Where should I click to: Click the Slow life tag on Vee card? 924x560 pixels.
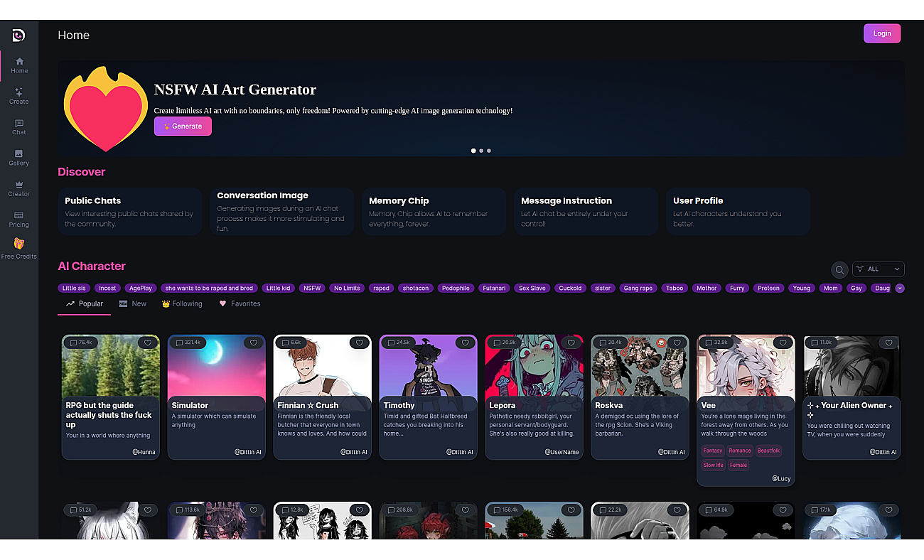[714, 465]
